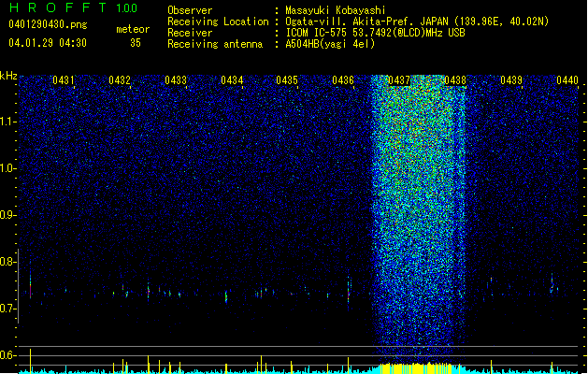Click the 0434 time marker
The width and height of the screenshot is (588, 374).
tap(232, 80)
